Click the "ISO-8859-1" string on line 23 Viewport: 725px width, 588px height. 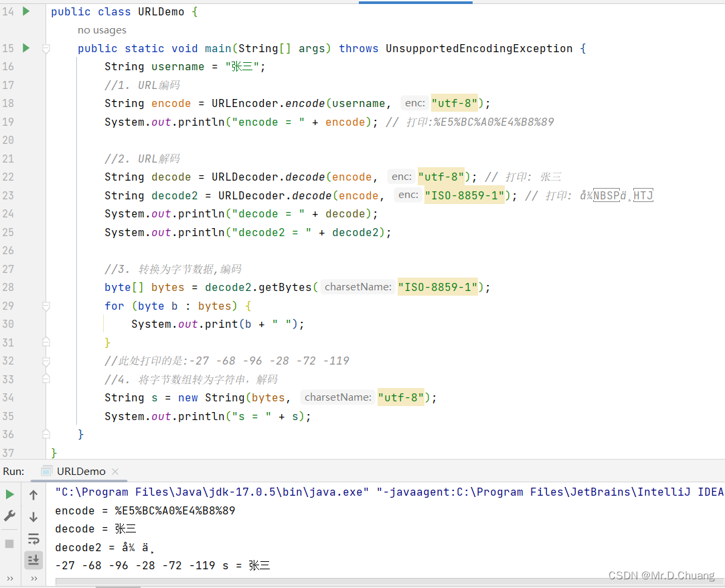464,195
